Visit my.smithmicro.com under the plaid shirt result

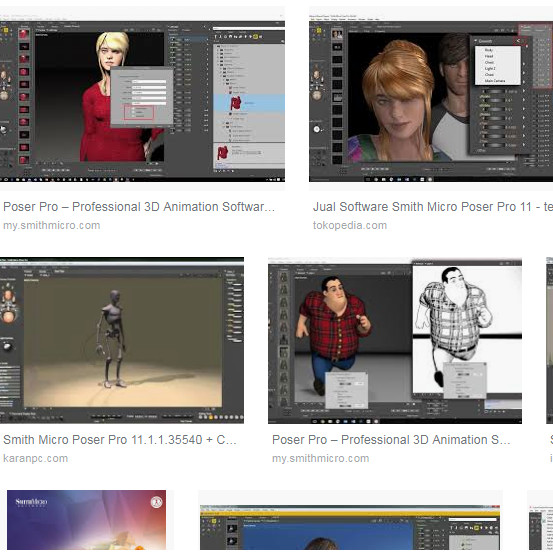pyautogui.click(x=321, y=458)
